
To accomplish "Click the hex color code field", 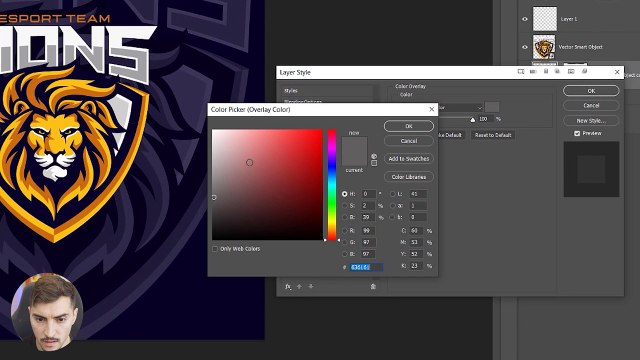I will click(366, 267).
